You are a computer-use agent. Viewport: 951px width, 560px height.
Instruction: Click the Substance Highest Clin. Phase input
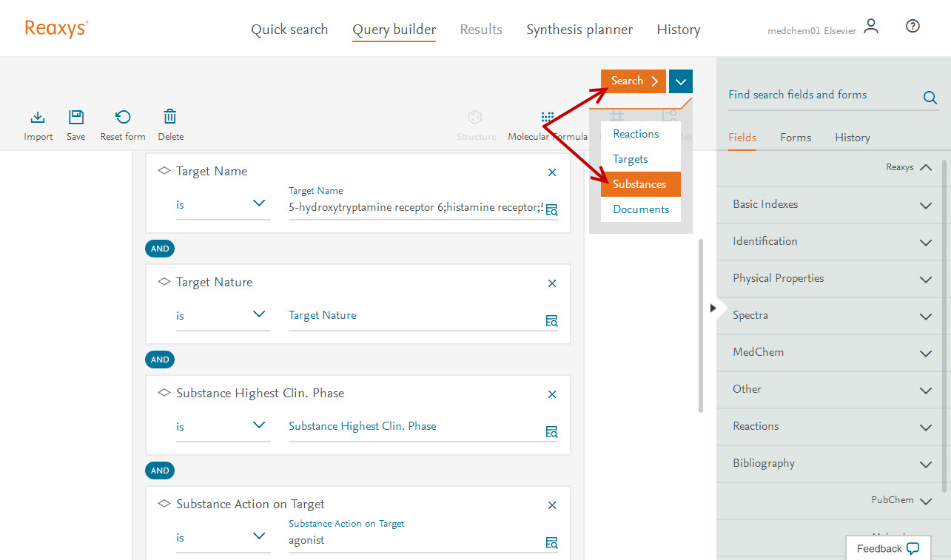414,427
